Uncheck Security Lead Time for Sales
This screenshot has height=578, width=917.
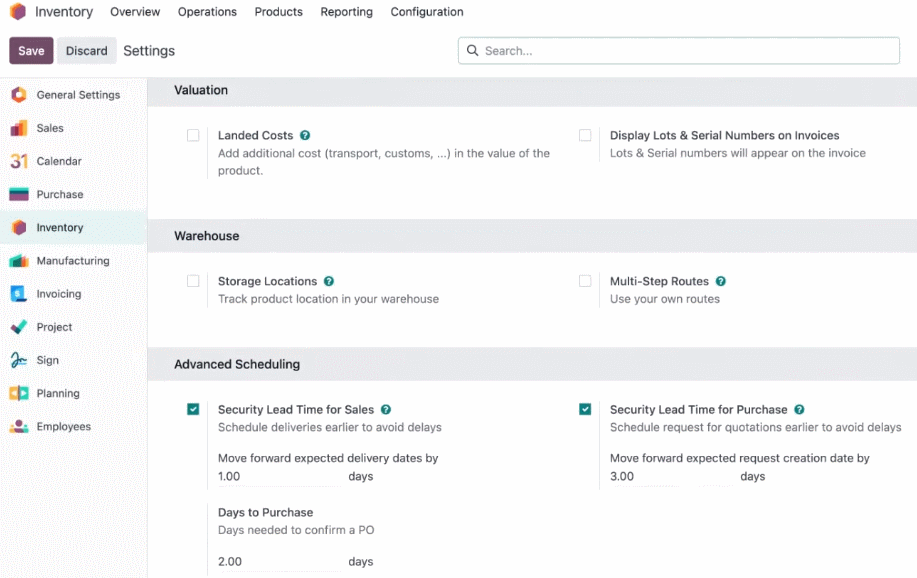click(193, 409)
